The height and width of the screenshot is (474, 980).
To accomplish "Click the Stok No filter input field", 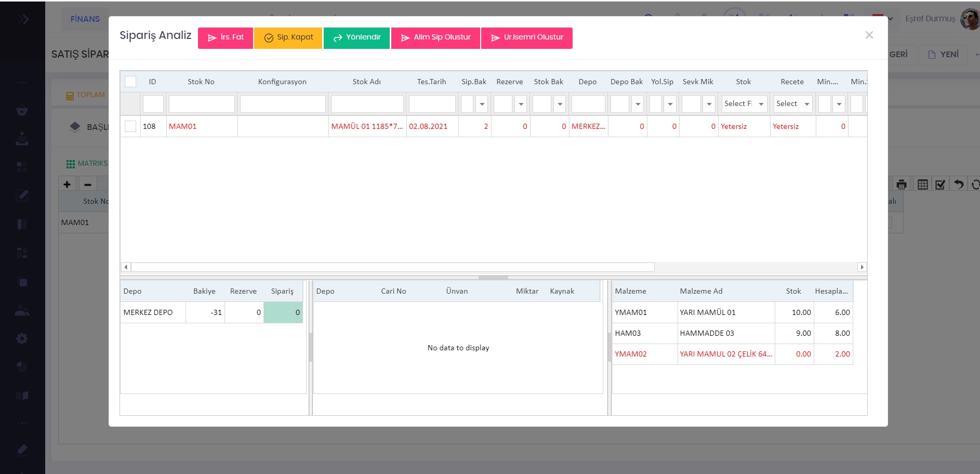I will point(202,104).
